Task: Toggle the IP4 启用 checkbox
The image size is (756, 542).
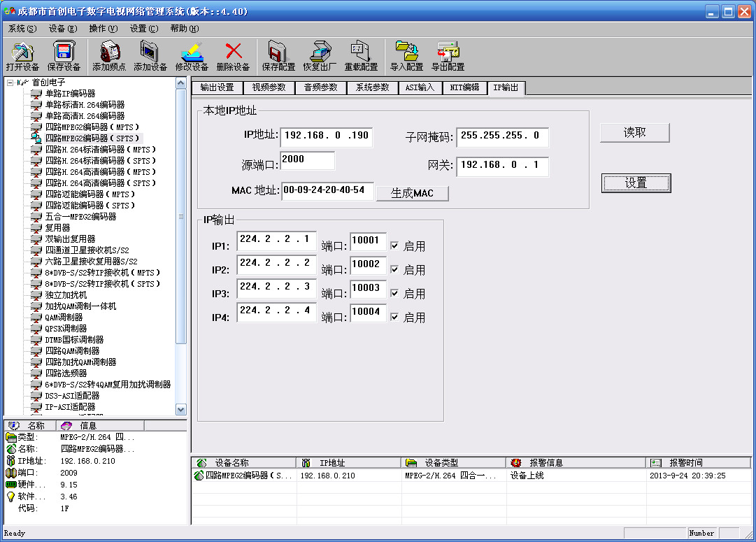Action: (394, 317)
